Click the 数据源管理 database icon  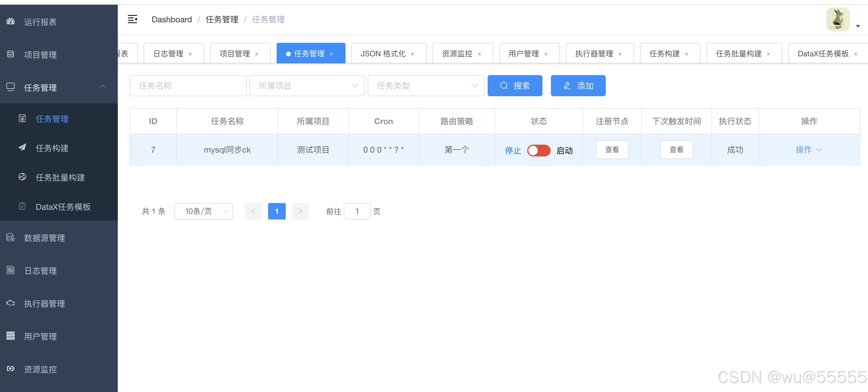(11, 237)
